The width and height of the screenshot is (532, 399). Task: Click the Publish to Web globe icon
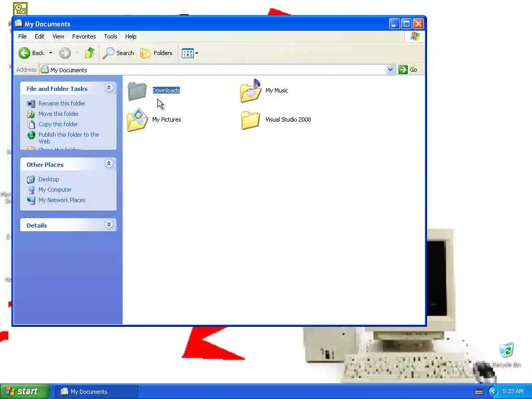click(31, 136)
